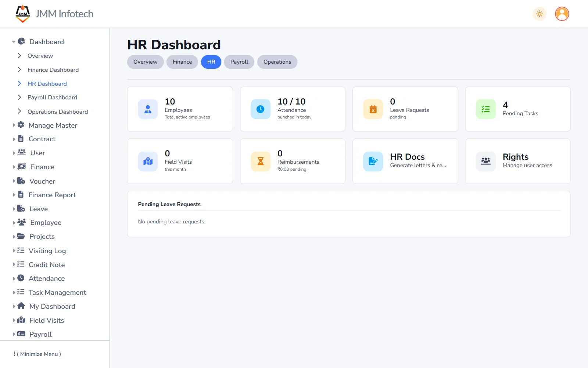Click the Contract document icon in sidebar
The height and width of the screenshot is (368, 588).
pyautogui.click(x=21, y=139)
